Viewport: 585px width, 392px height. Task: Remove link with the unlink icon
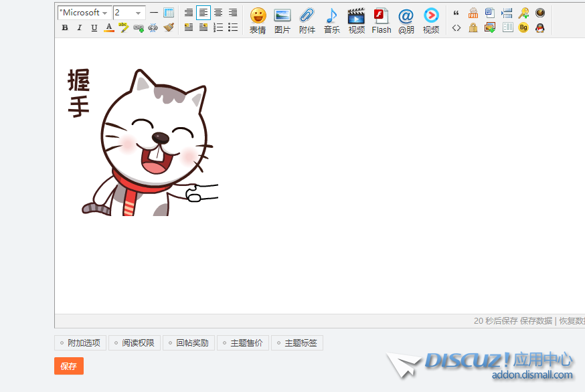(x=153, y=27)
